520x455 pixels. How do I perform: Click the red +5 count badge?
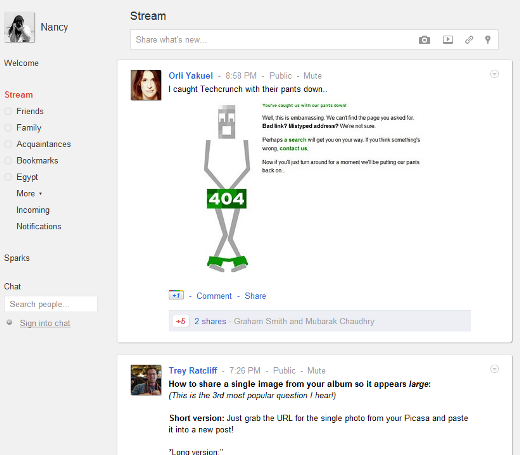pyautogui.click(x=180, y=321)
